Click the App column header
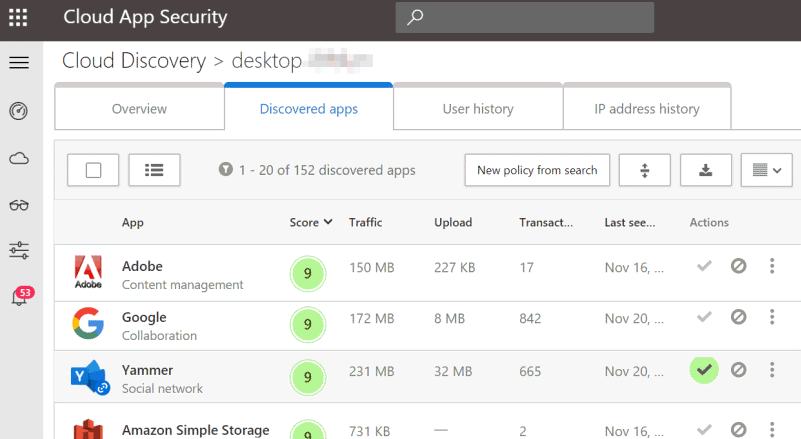Image resolution: width=801 pixels, height=439 pixels. tap(132, 222)
